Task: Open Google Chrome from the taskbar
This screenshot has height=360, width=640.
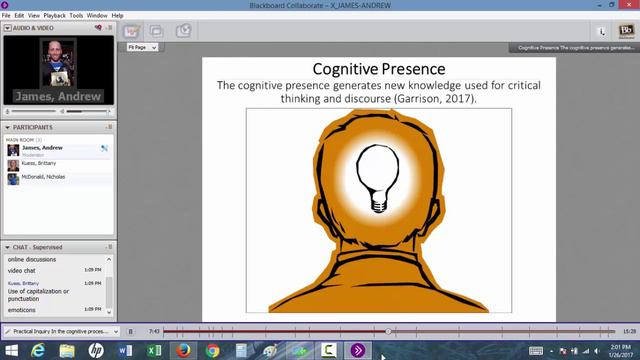Action: (212, 351)
